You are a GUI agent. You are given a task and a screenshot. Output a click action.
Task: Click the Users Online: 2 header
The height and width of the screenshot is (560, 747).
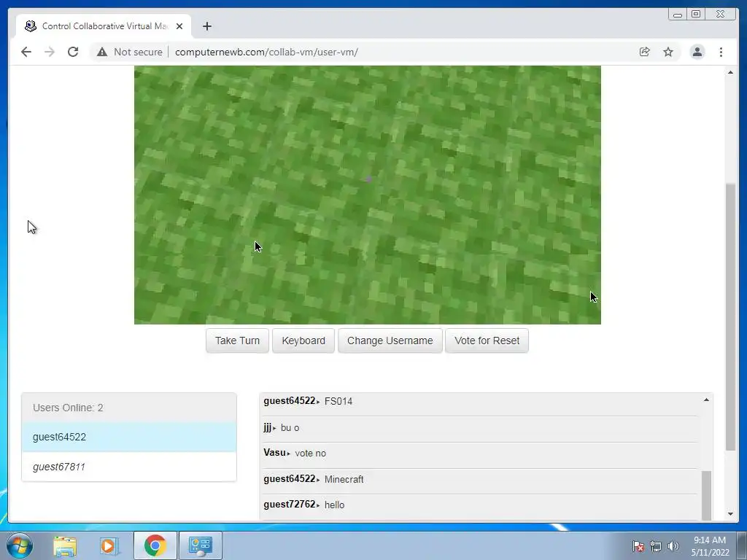click(129, 408)
